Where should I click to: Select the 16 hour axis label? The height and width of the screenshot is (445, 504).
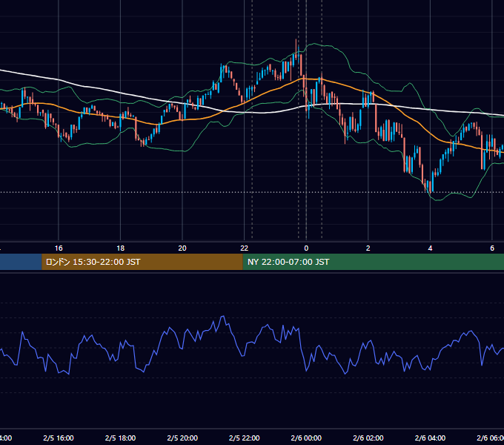pyautogui.click(x=59, y=248)
